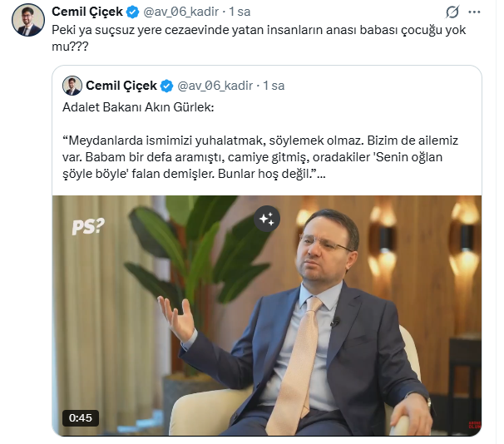
Task: Click the 'Adalet Bakanı Akın Gürlek:' quoted text
Action: (138, 107)
